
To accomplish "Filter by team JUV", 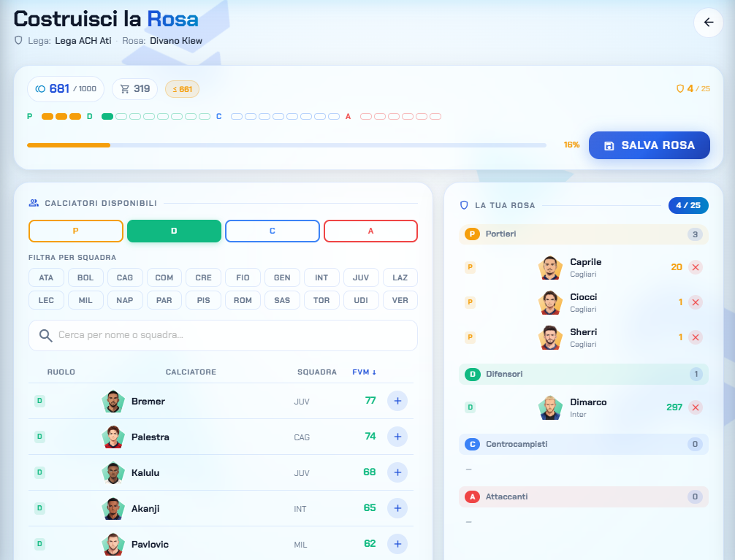I will (x=361, y=277).
